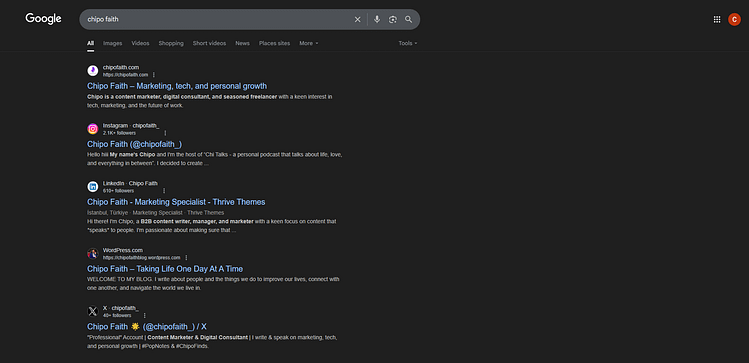Click the 'https://chipofaithblog.wordpress.com' URL text

click(141, 257)
